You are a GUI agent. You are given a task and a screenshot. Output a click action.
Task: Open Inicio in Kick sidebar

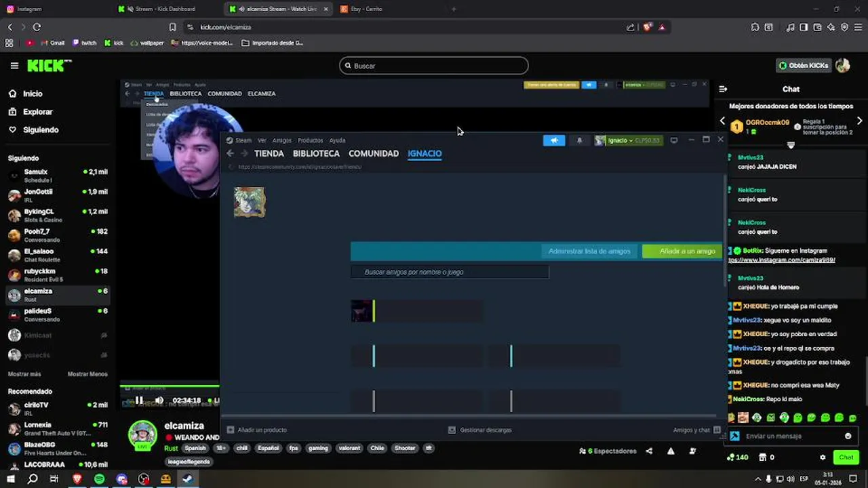33,94
